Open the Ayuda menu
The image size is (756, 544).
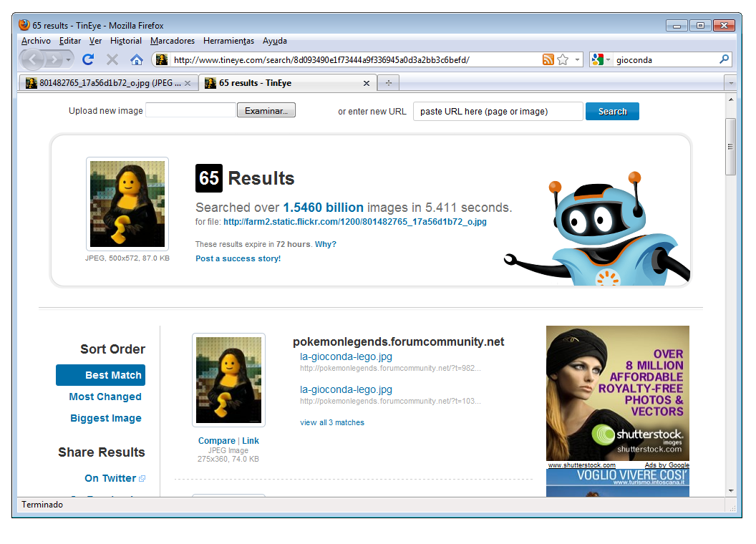pos(275,41)
